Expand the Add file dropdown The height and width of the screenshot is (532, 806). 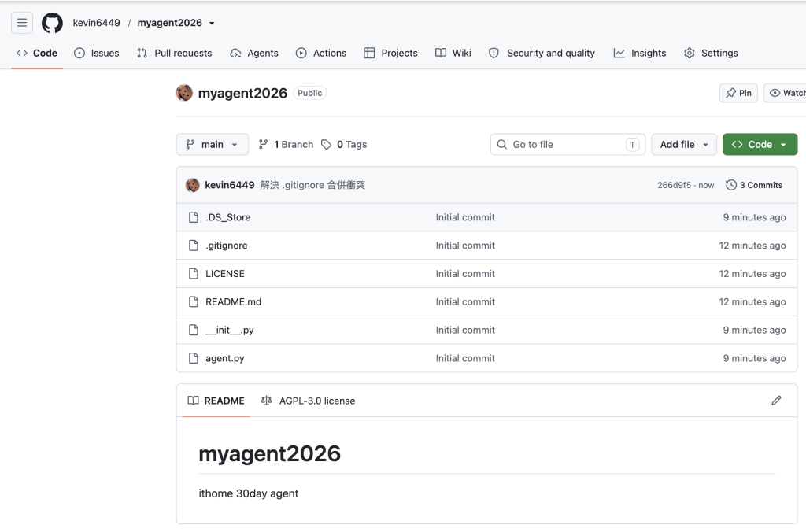[684, 145]
